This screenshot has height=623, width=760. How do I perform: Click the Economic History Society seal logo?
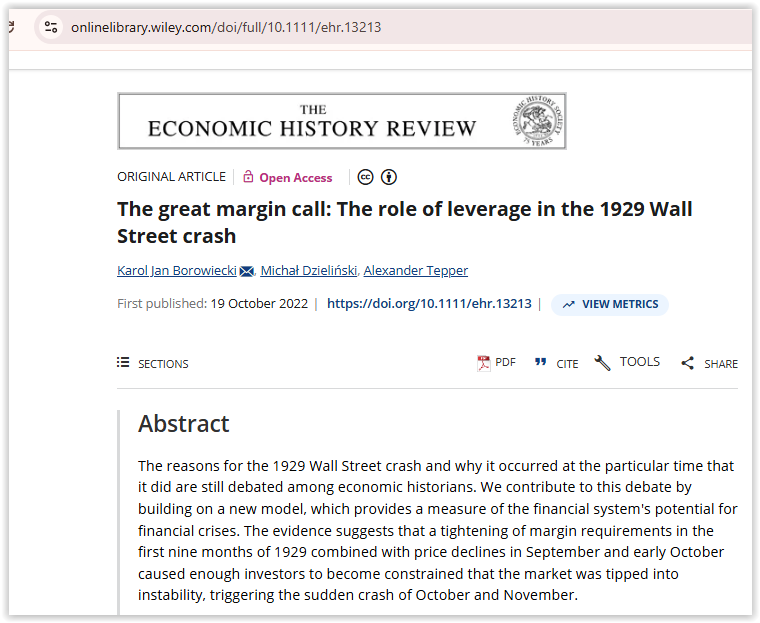(x=537, y=121)
